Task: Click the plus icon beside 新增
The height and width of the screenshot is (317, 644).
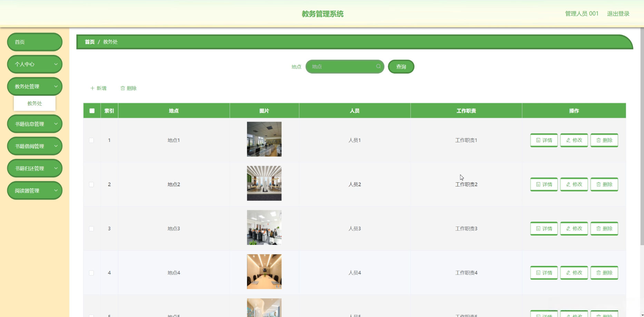Action: [x=92, y=88]
